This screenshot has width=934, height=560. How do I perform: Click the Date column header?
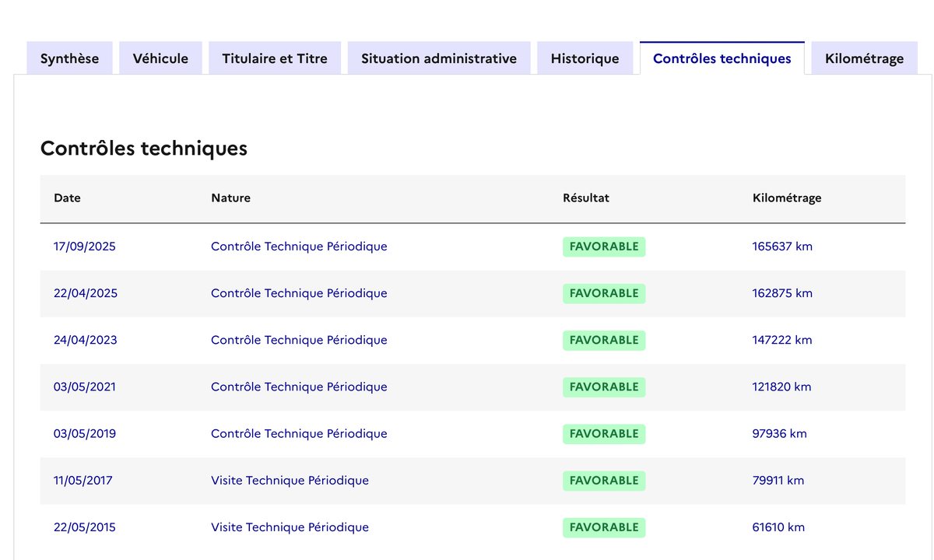67,198
